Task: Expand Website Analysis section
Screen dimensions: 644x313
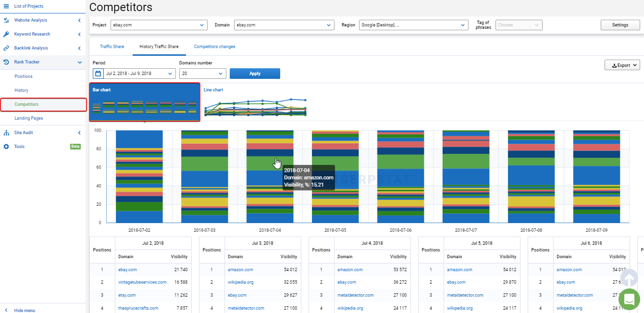Action: 79,20
